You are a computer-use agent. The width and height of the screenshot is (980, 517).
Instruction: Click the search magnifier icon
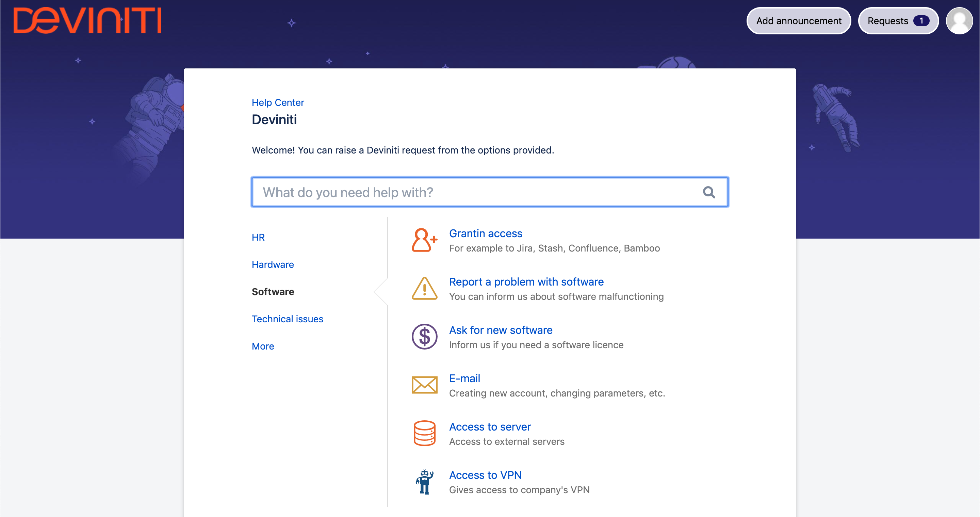click(709, 192)
